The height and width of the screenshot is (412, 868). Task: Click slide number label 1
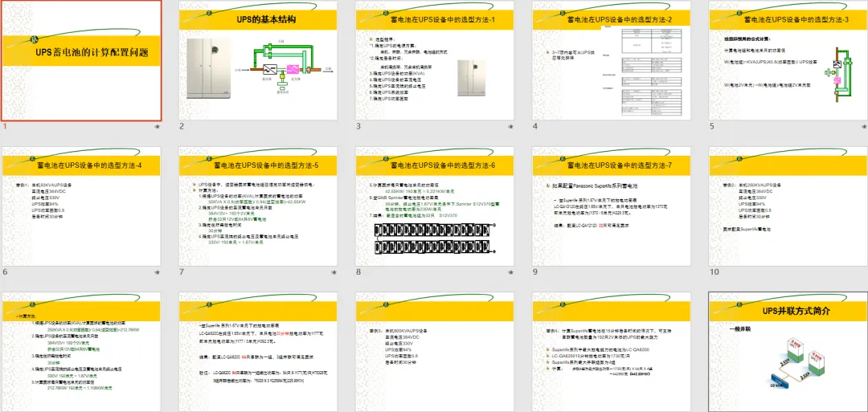tap(5, 127)
